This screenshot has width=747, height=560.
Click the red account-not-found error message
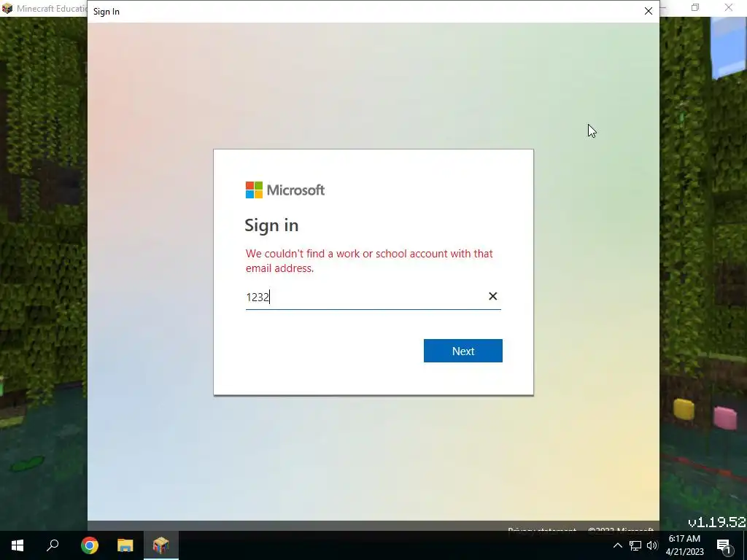(369, 260)
